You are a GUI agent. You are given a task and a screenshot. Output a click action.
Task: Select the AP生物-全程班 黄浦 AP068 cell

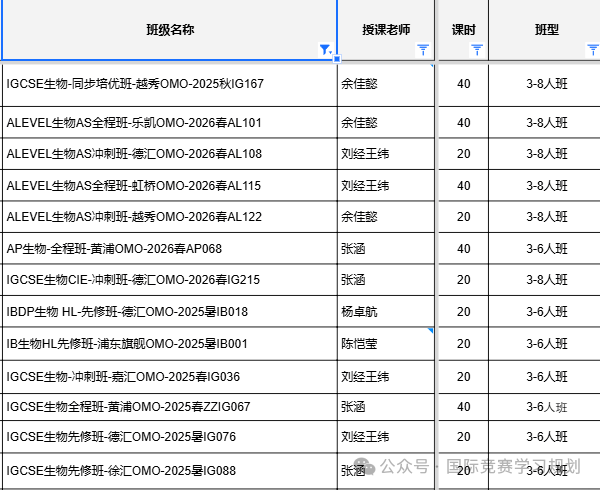coord(169,248)
